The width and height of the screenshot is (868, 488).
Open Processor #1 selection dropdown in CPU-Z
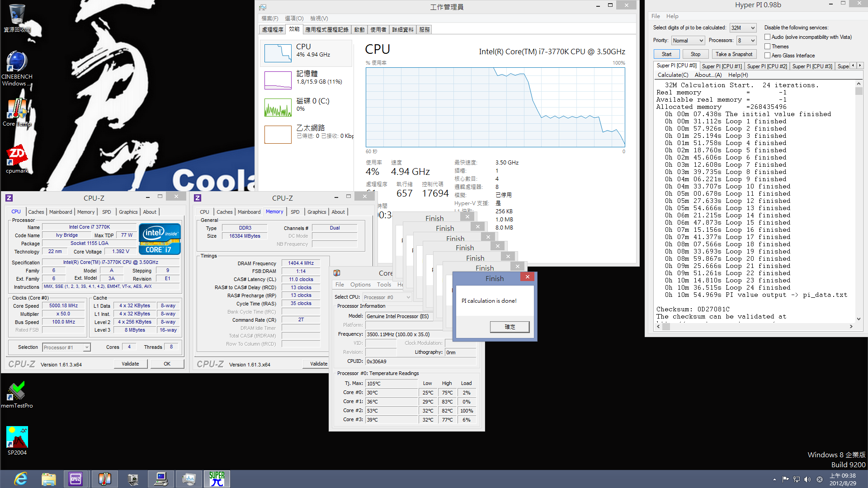tap(66, 347)
